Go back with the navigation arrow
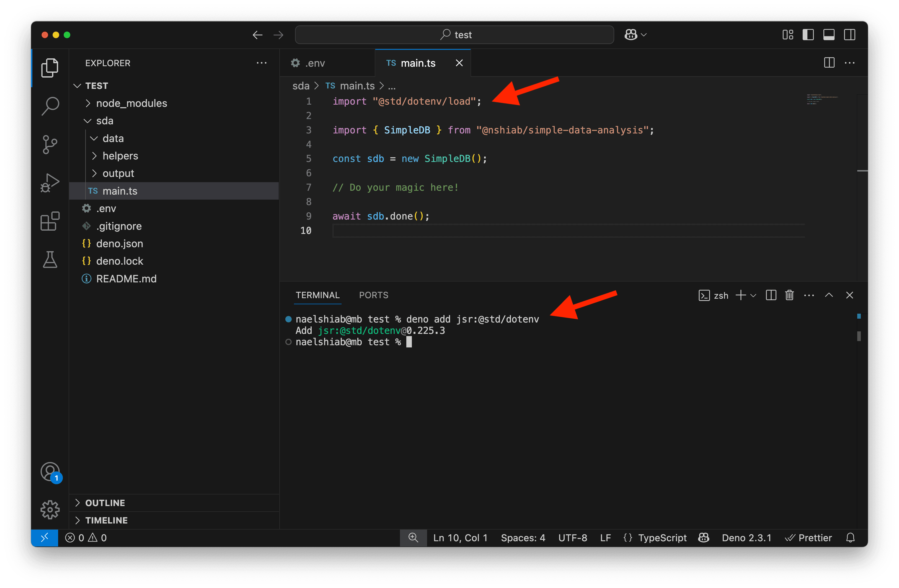The height and width of the screenshot is (588, 899). [x=257, y=35]
